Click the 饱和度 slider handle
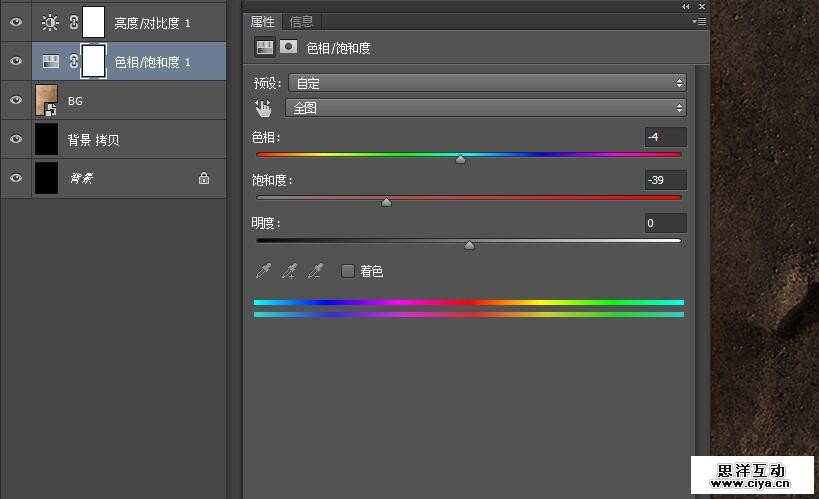The image size is (819, 499). coord(387,202)
